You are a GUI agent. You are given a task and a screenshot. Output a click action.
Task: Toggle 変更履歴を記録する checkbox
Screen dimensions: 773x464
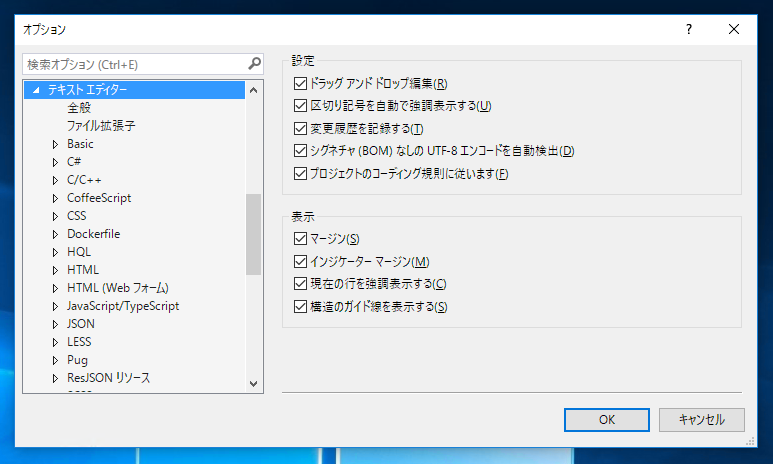click(300, 129)
